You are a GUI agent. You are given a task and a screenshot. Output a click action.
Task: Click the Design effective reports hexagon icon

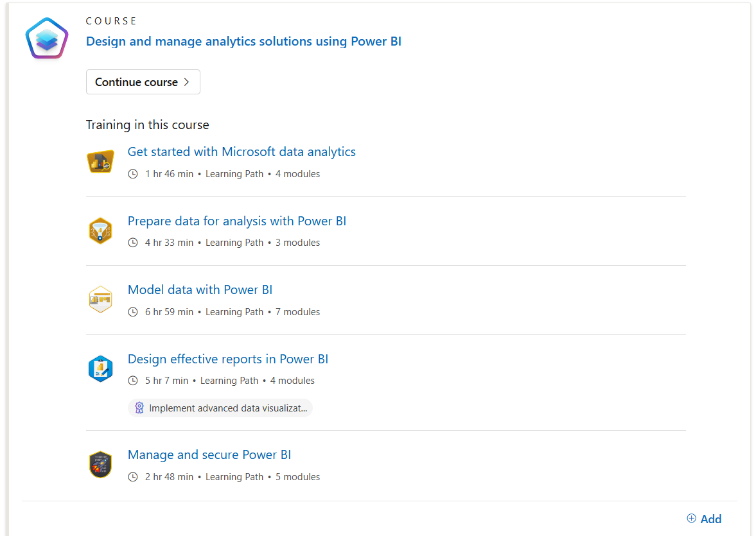point(100,368)
